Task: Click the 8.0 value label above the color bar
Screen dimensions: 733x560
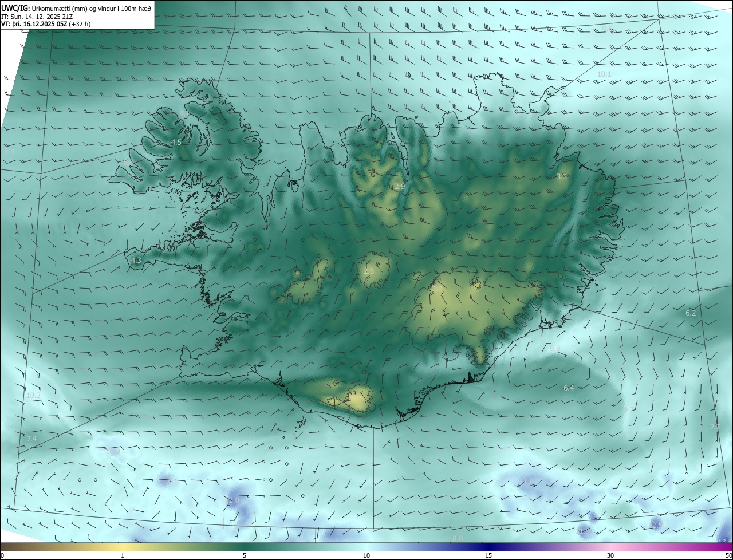Action: (x=458, y=539)
